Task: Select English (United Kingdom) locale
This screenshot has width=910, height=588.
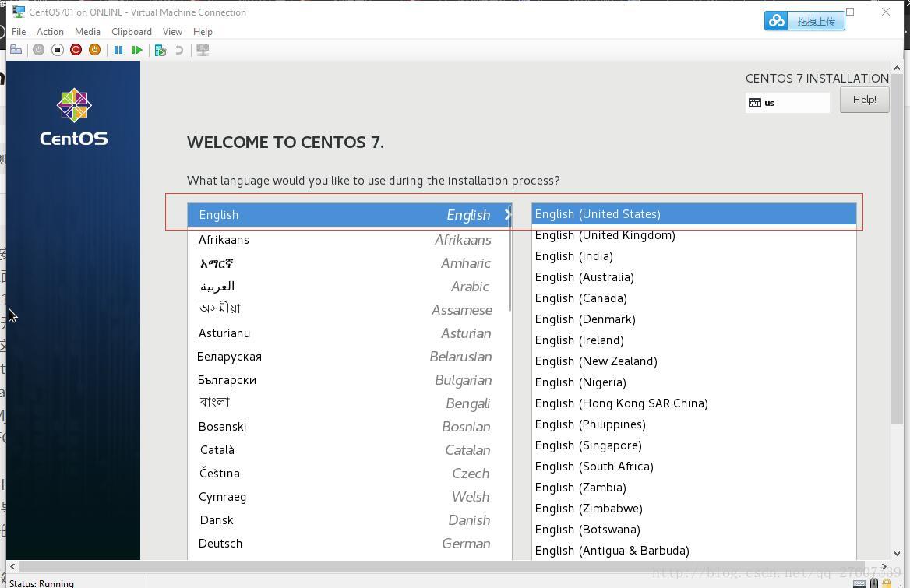Action: coord(693,235)
